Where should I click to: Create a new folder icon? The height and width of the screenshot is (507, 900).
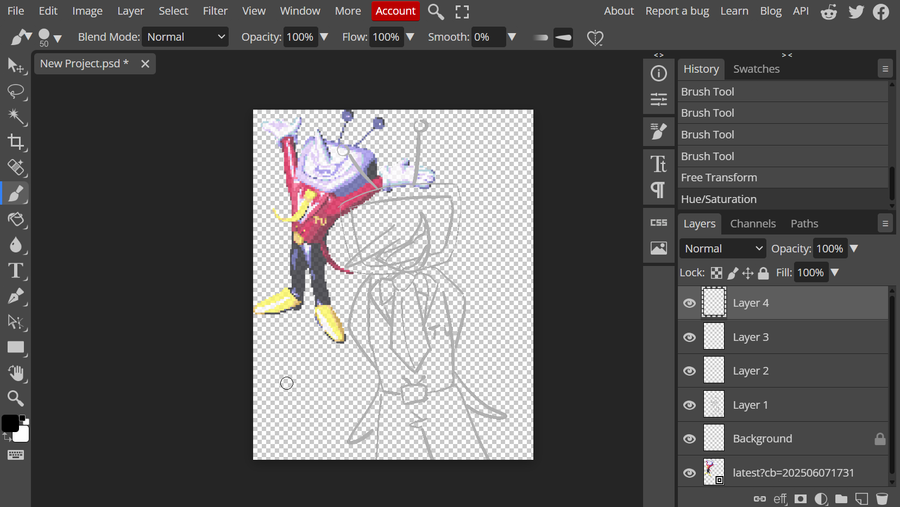pos(841,498)
